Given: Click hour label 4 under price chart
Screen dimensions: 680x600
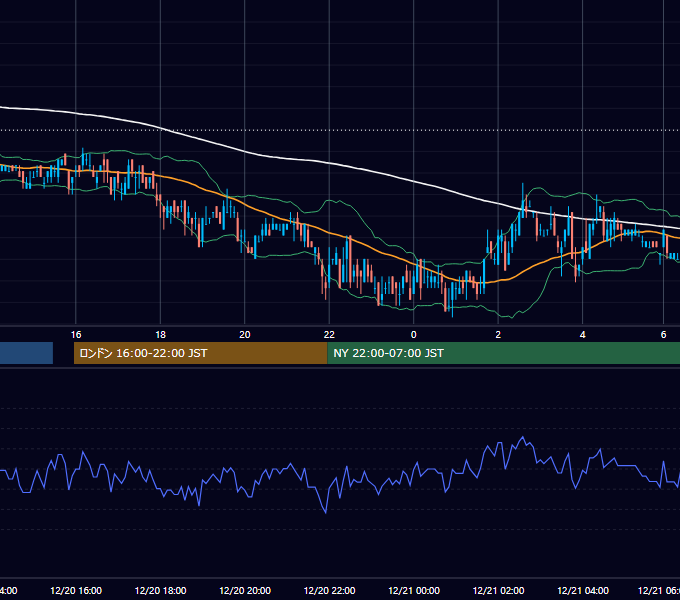Looking at the screenshot, I should coord(583,335).
